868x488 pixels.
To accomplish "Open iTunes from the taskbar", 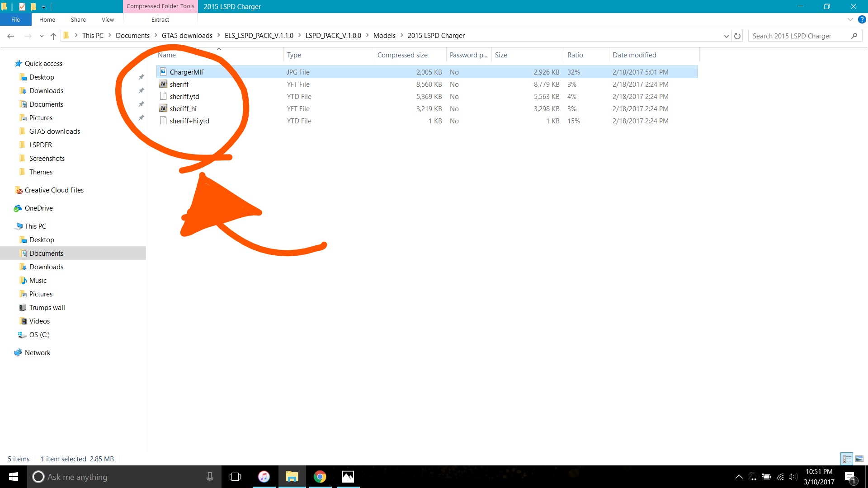I will pos(264,477).
